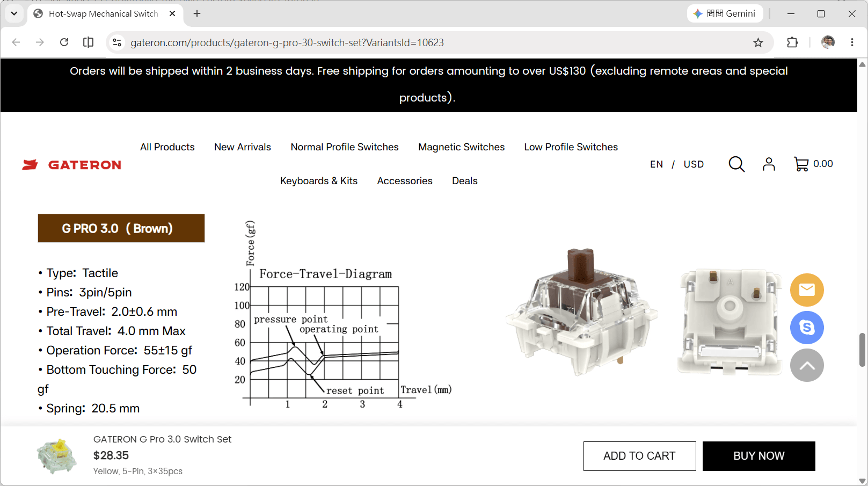Screen dimensions: 868x486
Task: Open the tab search dropdown arrow
Action: pyautogui.click(x=14, y=13)
